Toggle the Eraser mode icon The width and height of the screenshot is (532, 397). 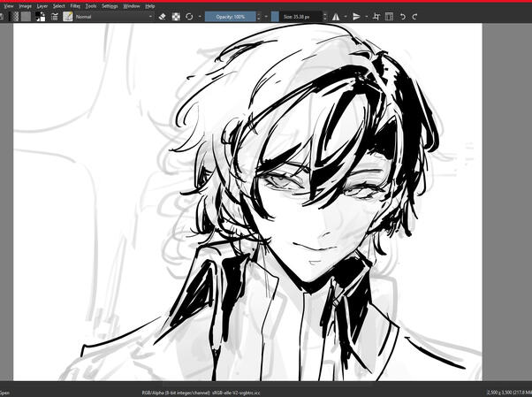tap(162, 16)
